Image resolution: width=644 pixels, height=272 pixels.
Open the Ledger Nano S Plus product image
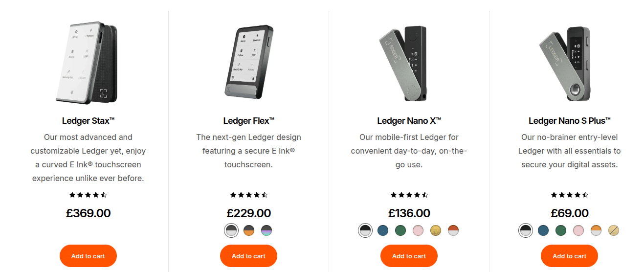coord(567,61)
